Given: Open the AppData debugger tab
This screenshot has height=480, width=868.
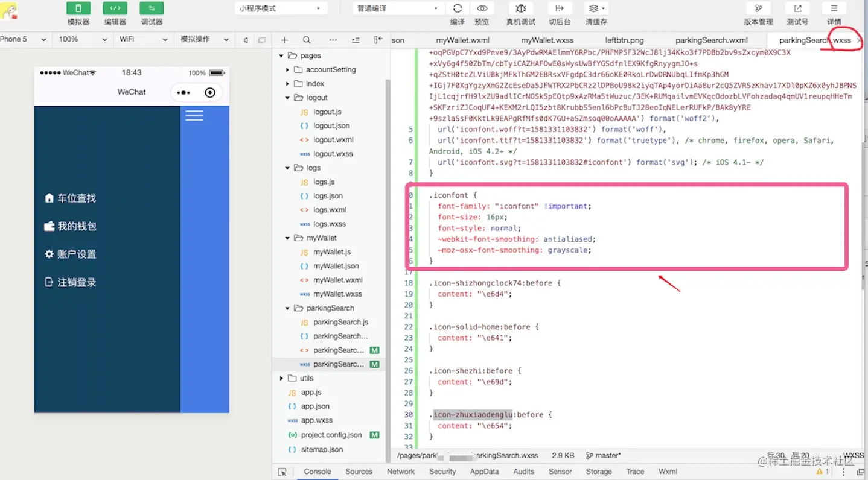Looking at the screenshot, I should point(485,472).
